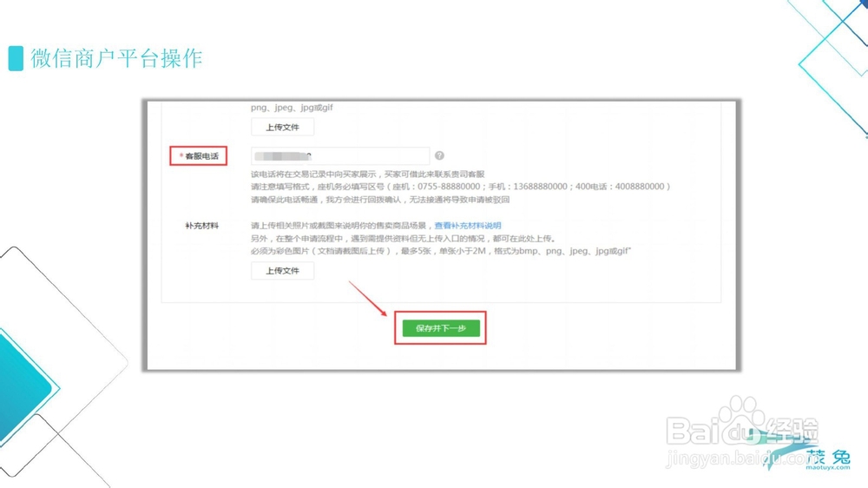Click the question mark help icon
Viewport: 868px width, 488px height.
(439, 155)
